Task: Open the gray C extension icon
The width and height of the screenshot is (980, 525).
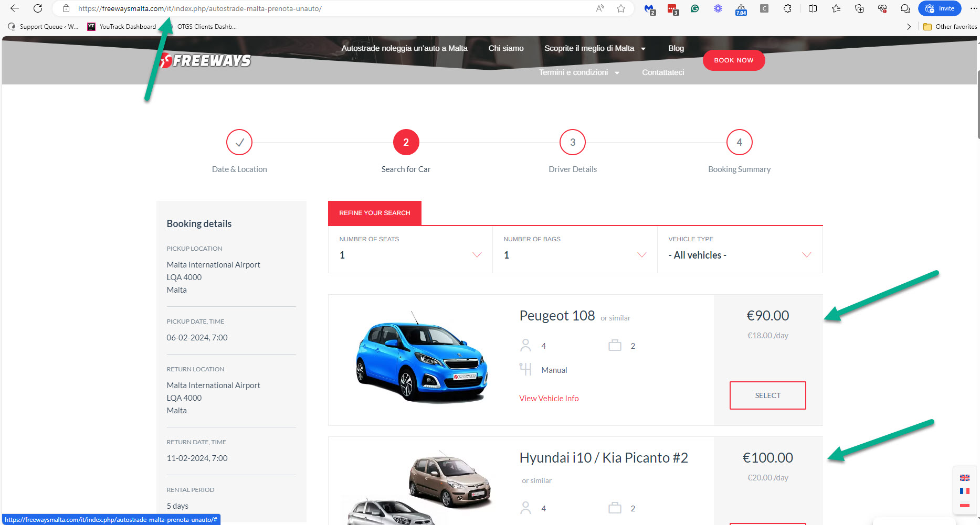Action: tap(764, 8)
